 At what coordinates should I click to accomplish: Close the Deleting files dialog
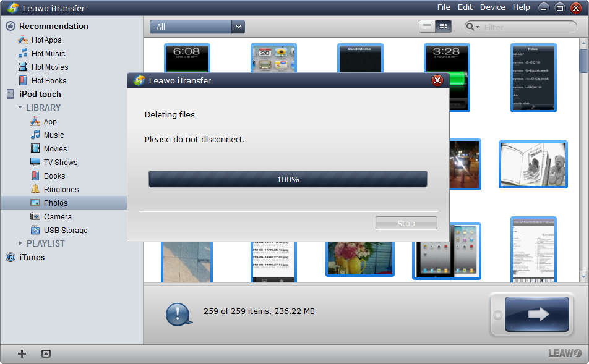pyautogui.click(x=437, y=80)
